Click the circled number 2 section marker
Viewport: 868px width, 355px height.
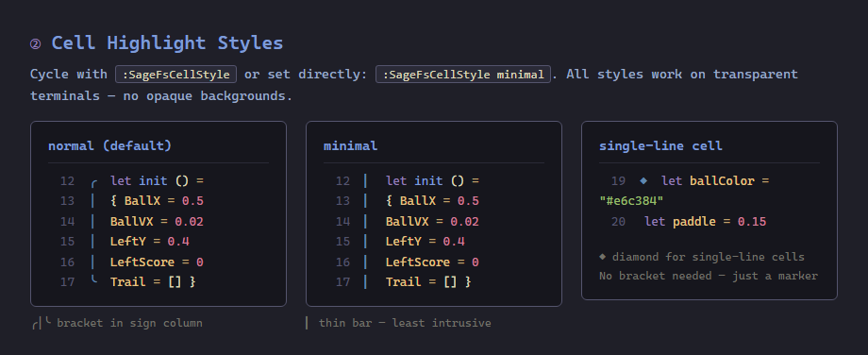36,43
